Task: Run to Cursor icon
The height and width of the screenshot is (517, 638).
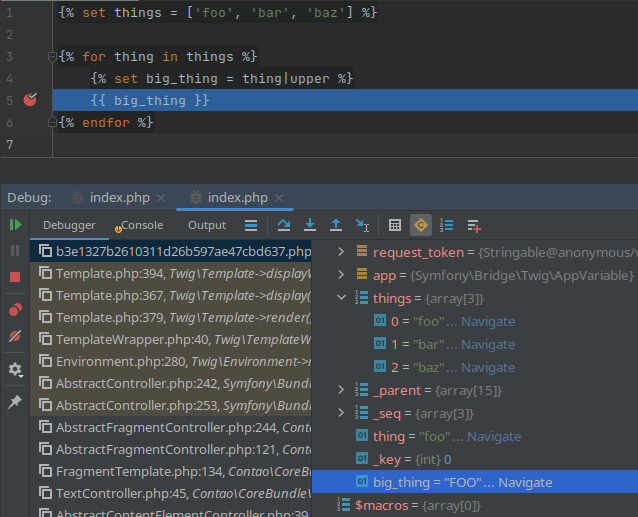Action: (362, 225)
